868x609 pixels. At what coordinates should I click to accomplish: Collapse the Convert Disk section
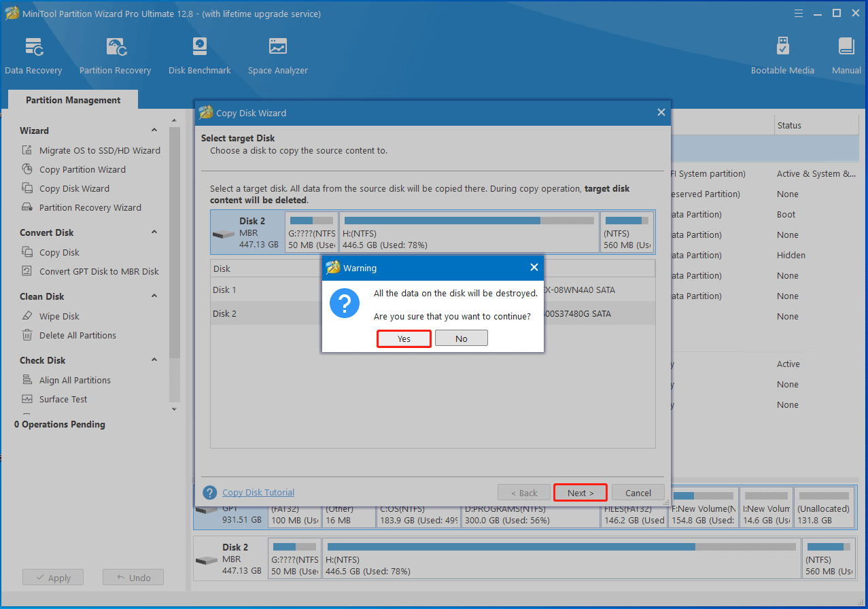tap(154, 232)
